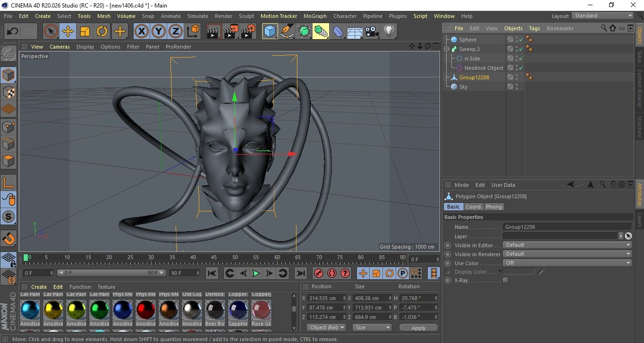Select the Scale tool
The height and width of the screenshot is (343, 644).
(x=85, y=32)
